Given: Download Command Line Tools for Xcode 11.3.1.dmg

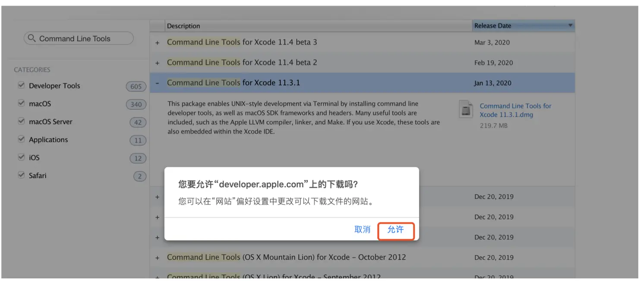Looking at the screenshot, I should (x=515, y=110).
